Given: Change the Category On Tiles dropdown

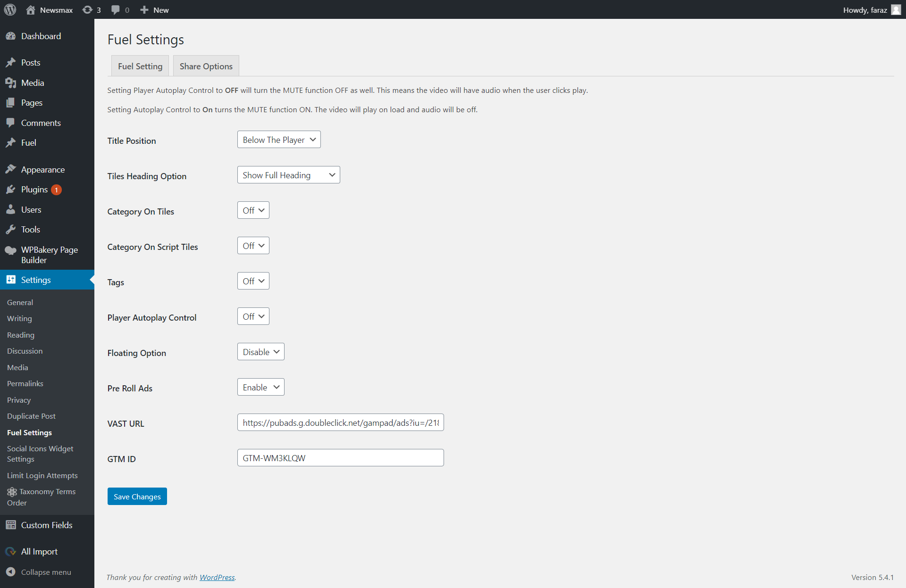Looking at the screenshot, I should pos(253,211).
